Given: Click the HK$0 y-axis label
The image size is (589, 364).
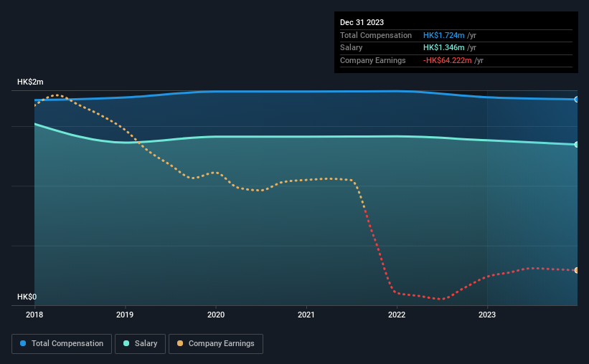Looking at the screenshot, I should 27,297.
